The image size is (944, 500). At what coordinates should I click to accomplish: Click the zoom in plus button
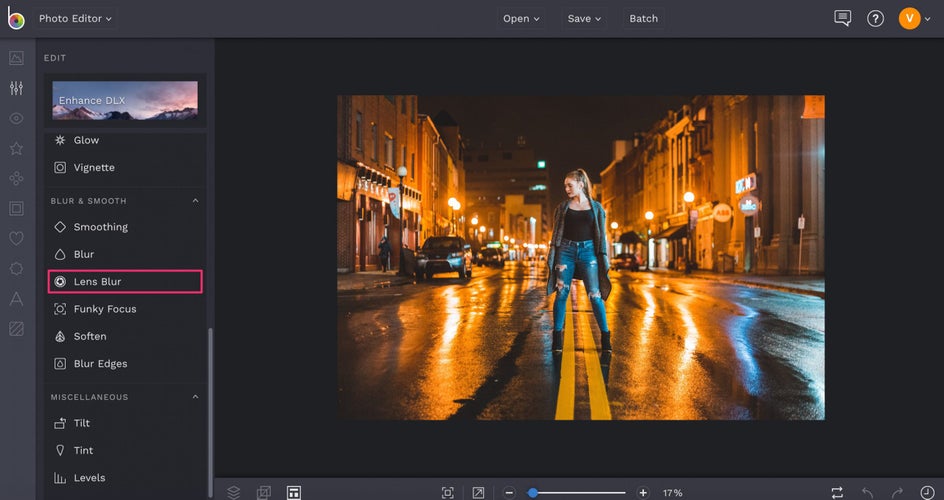click(x=643, y=492)
